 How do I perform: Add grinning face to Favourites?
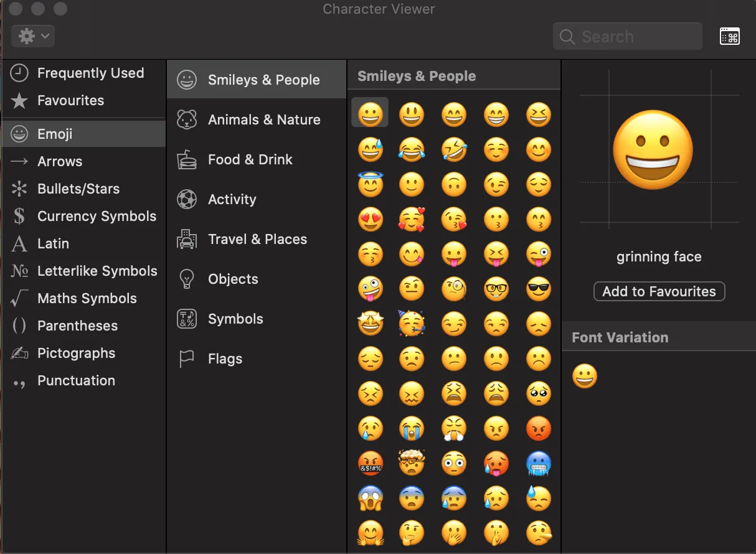pyautogui.click(x=659, y=291)
